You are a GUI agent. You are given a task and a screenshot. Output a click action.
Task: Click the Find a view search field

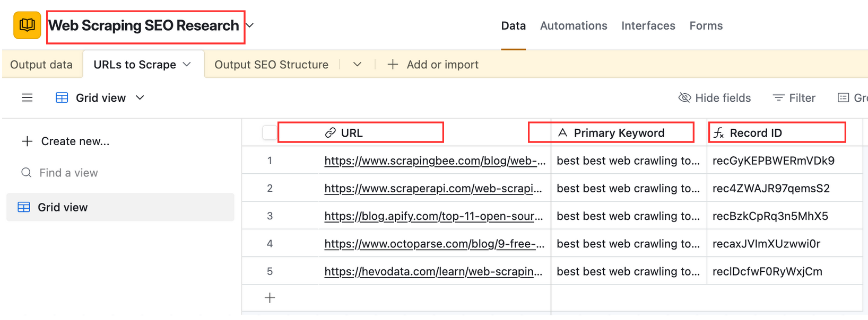coord(68,173)
